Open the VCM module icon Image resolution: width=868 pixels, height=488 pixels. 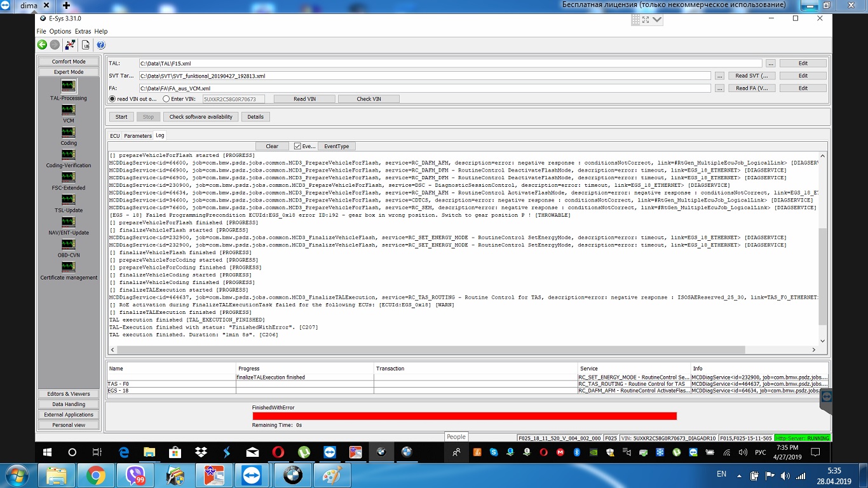69,110
